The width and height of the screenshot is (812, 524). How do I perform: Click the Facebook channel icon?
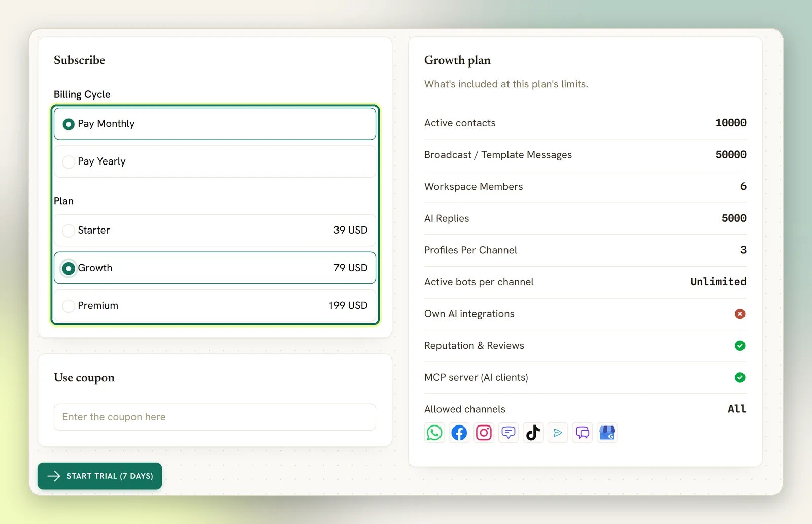(459, 433)
